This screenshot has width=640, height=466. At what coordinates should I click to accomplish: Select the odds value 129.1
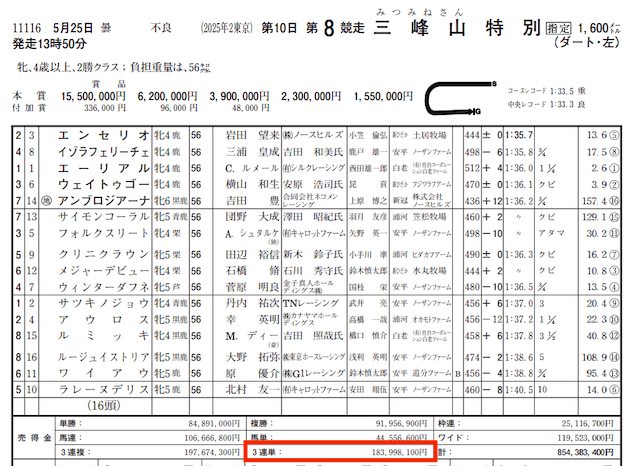(x=595, y=217)
